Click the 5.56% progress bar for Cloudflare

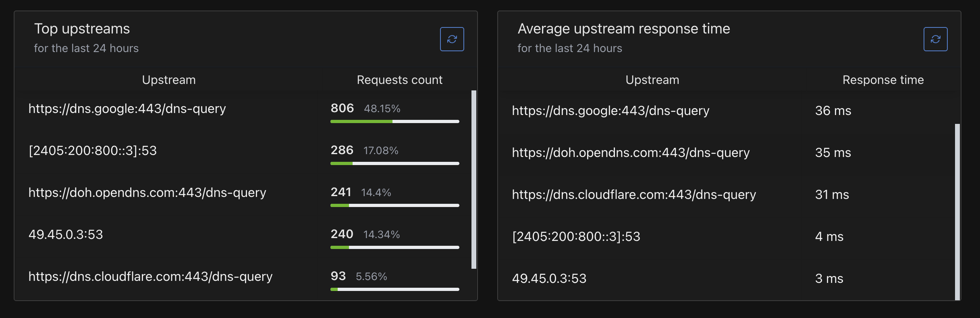click(394, 289)
